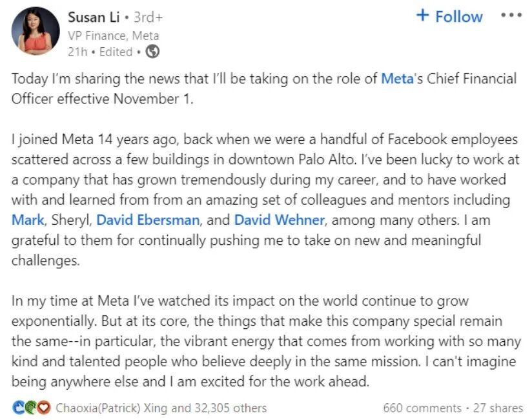Follow Susan Li
This screenshot has width=532, height=420.
click(449, 16)
